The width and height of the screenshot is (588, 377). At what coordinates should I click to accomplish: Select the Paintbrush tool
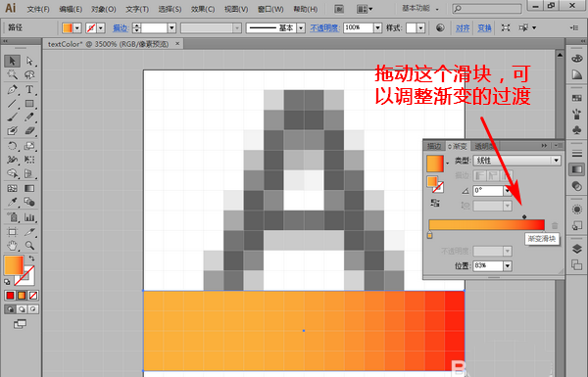pos(12,118)
